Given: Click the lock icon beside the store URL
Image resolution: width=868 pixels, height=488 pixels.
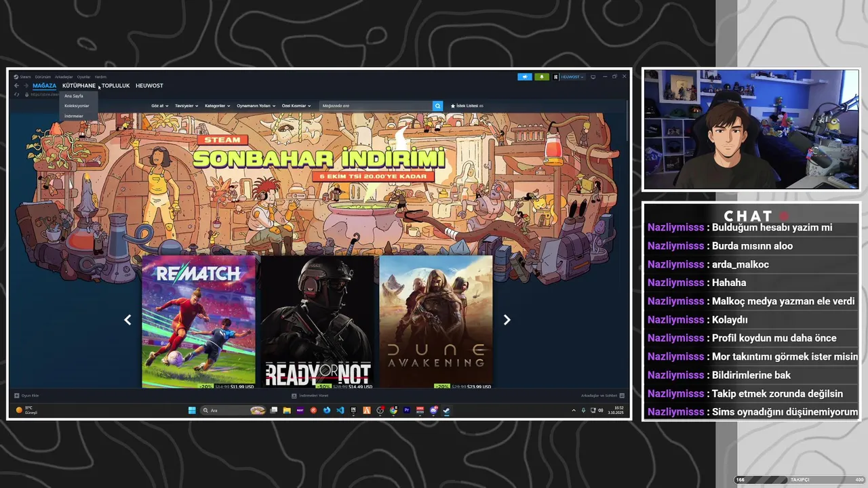Looking at the screenshot, I should 26,95.
